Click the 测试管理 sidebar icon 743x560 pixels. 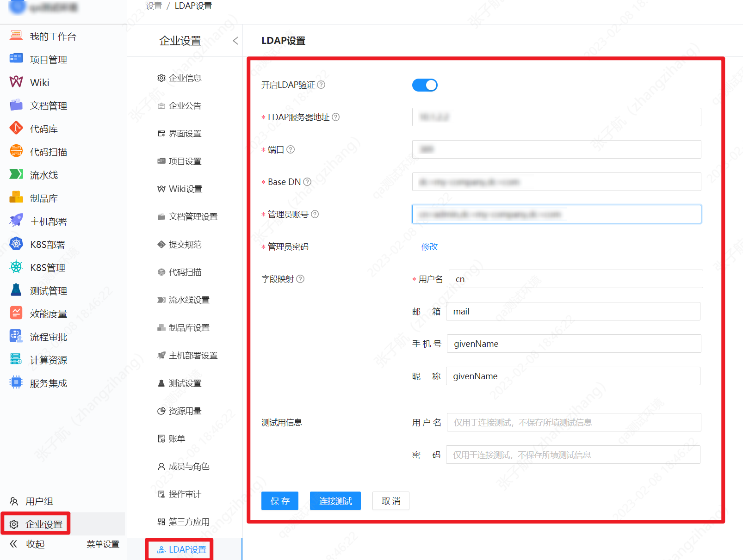[48, 290]
